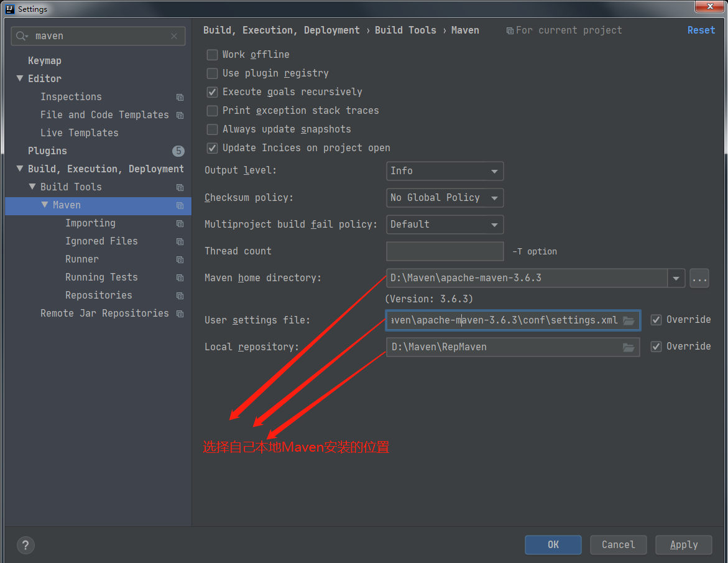Viewport: 728px width, 563px height.
Task: Open the Runner settings page
Action: pos(82,259)
